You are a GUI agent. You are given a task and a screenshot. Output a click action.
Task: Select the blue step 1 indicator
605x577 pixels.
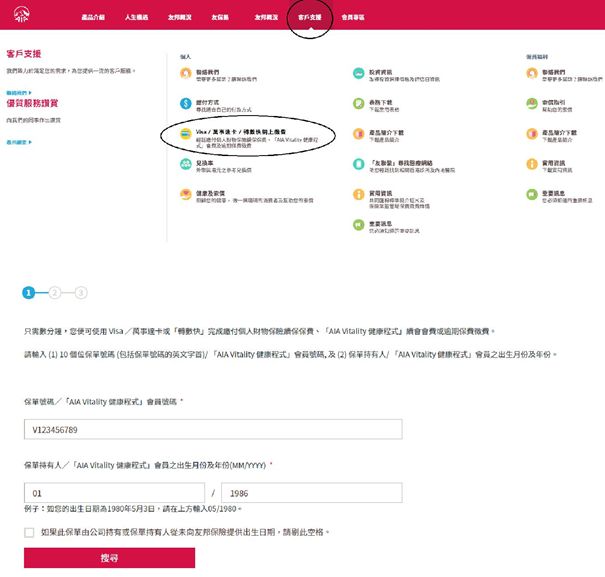point(28,293)
